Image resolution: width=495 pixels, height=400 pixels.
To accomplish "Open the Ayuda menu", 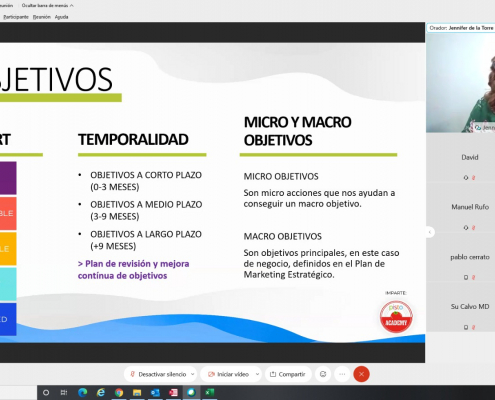I will (x=61, y=17).
